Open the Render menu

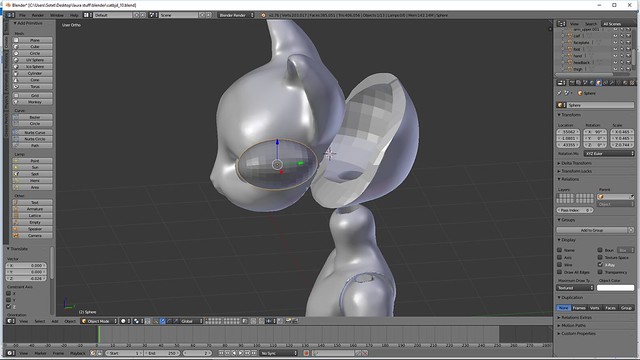tap(38, 15)
